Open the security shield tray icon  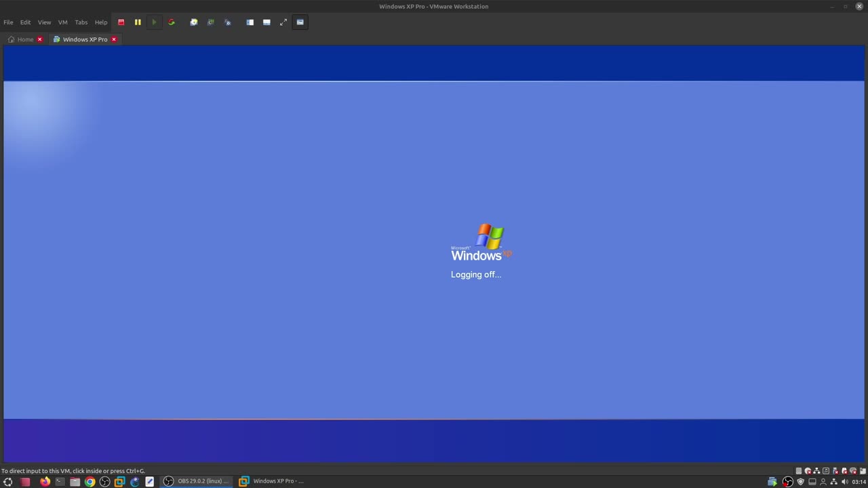click(801, 482)
